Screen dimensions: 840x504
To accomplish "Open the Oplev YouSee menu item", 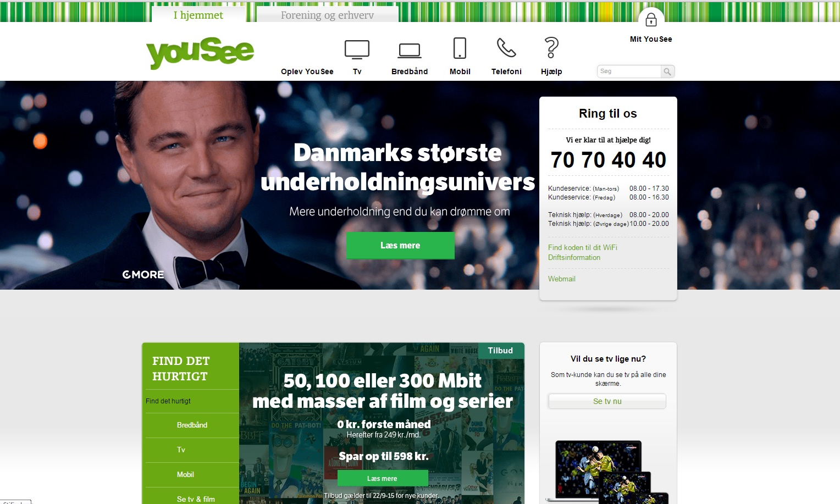I will [307, 71].
